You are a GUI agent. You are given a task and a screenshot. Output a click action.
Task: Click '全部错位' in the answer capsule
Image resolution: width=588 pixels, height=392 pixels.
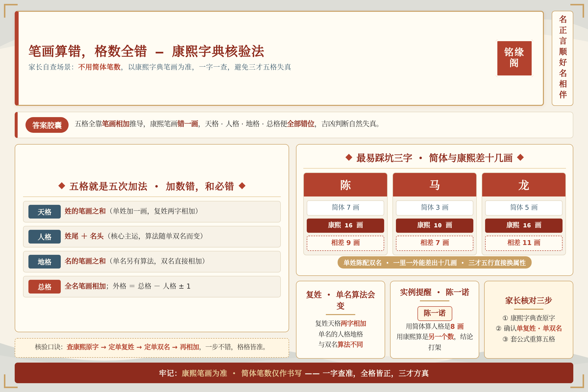(x=301, y=124)
